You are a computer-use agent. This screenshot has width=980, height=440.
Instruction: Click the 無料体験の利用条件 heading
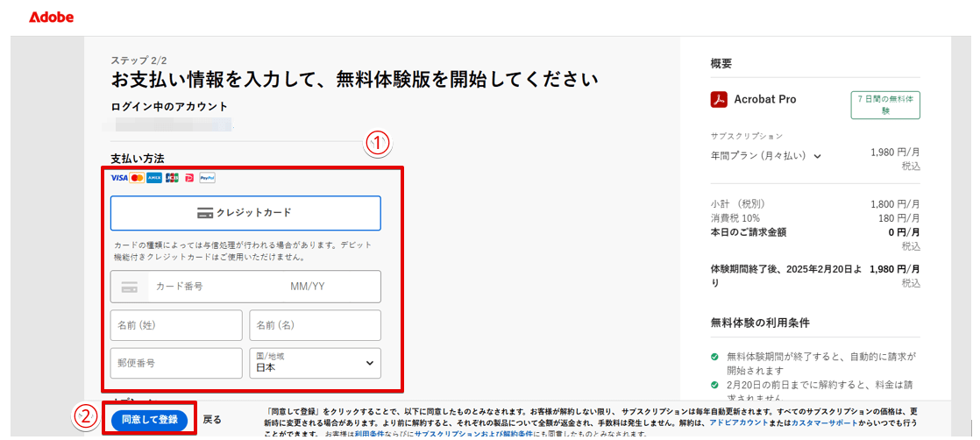coord(760,323)
